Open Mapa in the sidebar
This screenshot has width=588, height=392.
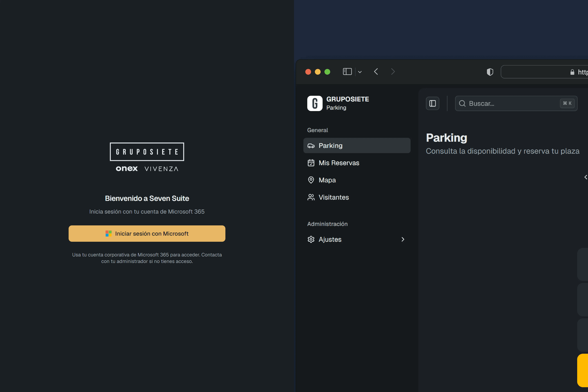tap(357, 180)
